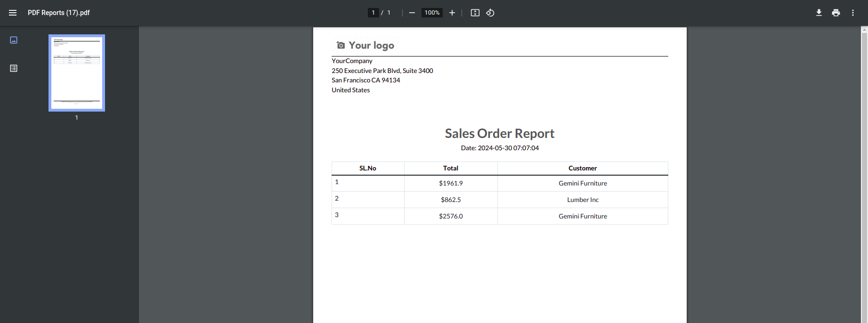
Task: Zoom out with the minus button
Action: tap(412, 13)
